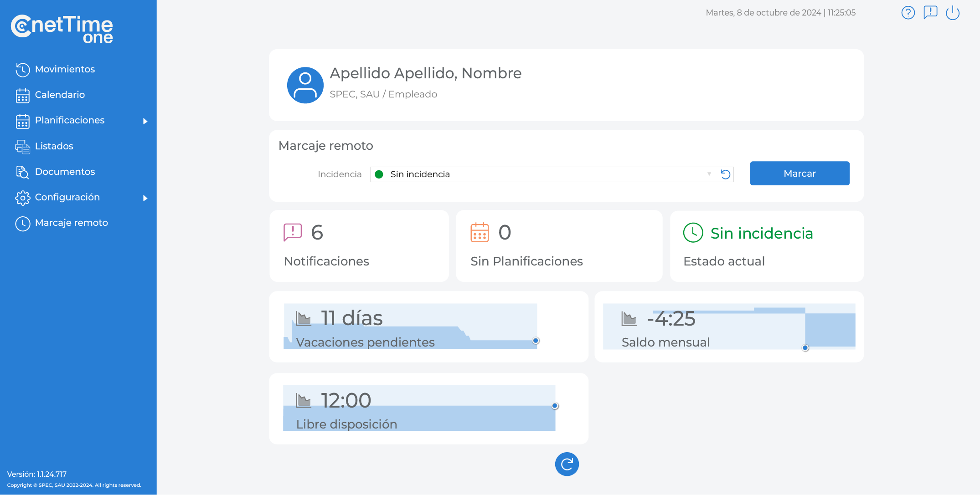Click the Marcaje remoto section heading
The image size is (980, 495).
pos(325,146)
